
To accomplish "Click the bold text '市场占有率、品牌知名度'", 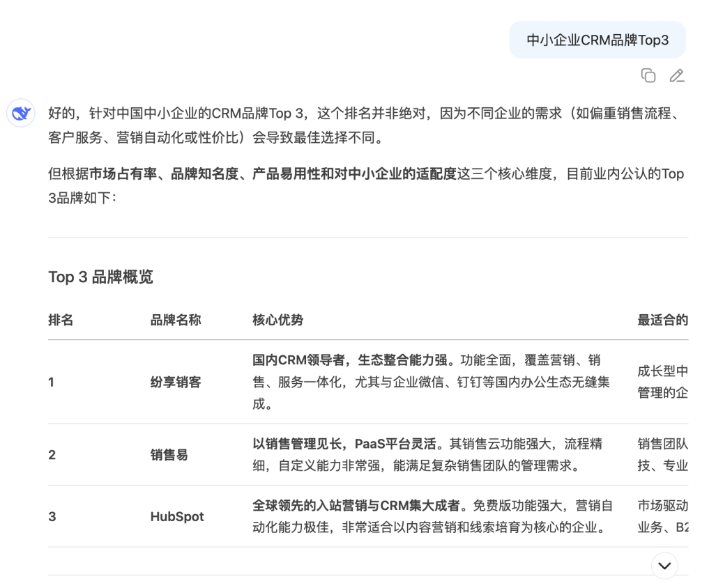I will pyautogui.click(x=164, y=173).
